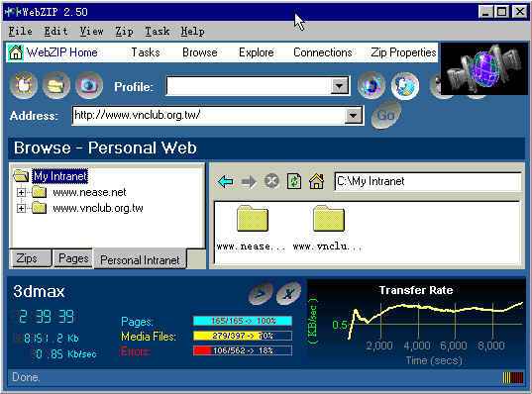Click the grey Forward arrow in browse toolbar
Image resolution: width=532 pixels, height=394 pixels.
tap(249, 182)
